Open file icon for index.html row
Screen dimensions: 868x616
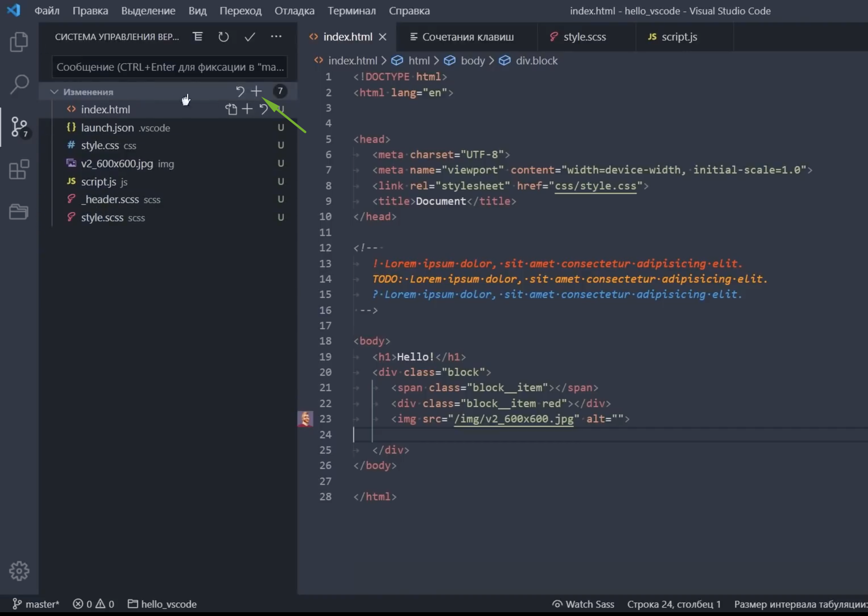(231, 109)
